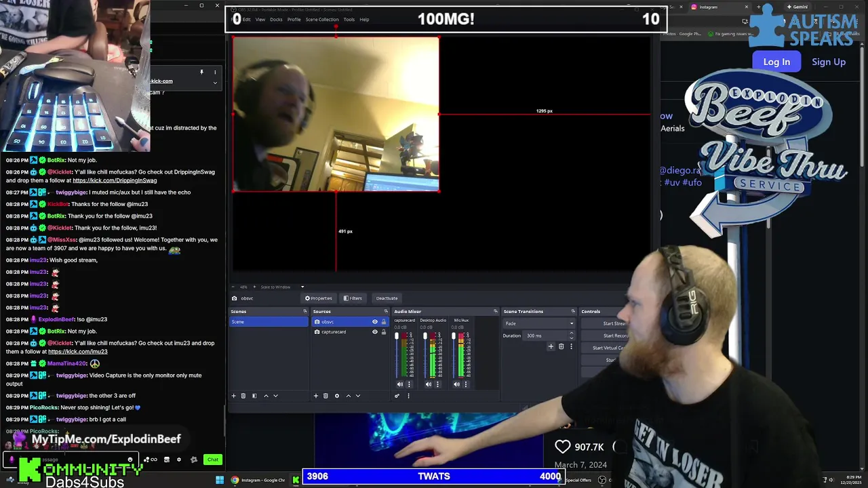This screenshot has width=868, height=488.
Task: Increase transition duration with stepper arrow
Action: coord(571,333)
